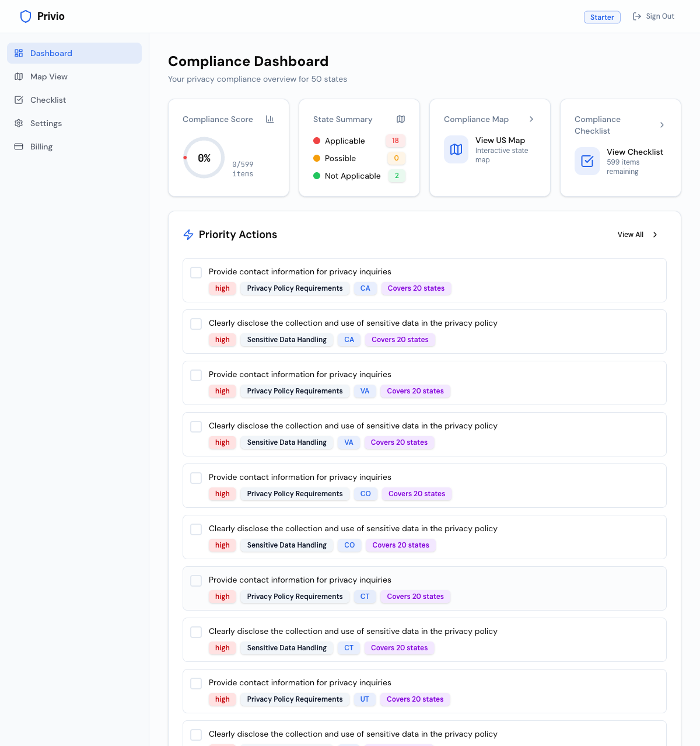The image size is (700, 746).
Task: Open the Compliance Checklist card chevron
Action: tap(662, 125)
